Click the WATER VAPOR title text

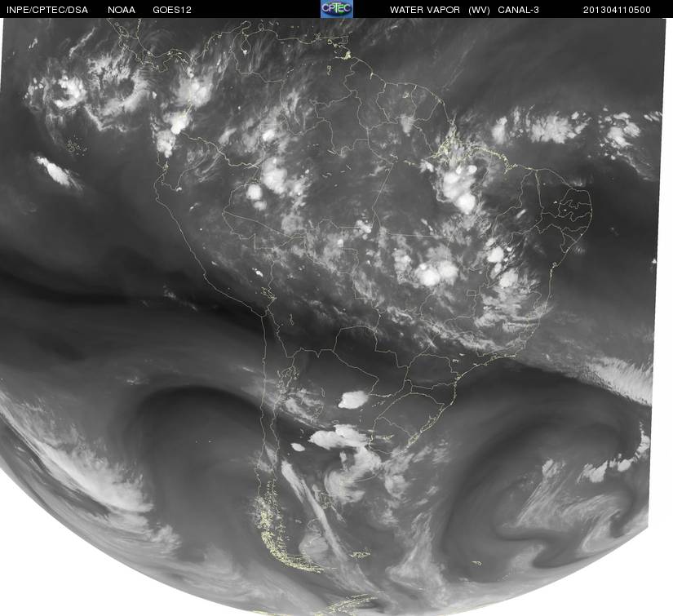tap(424, 9)
